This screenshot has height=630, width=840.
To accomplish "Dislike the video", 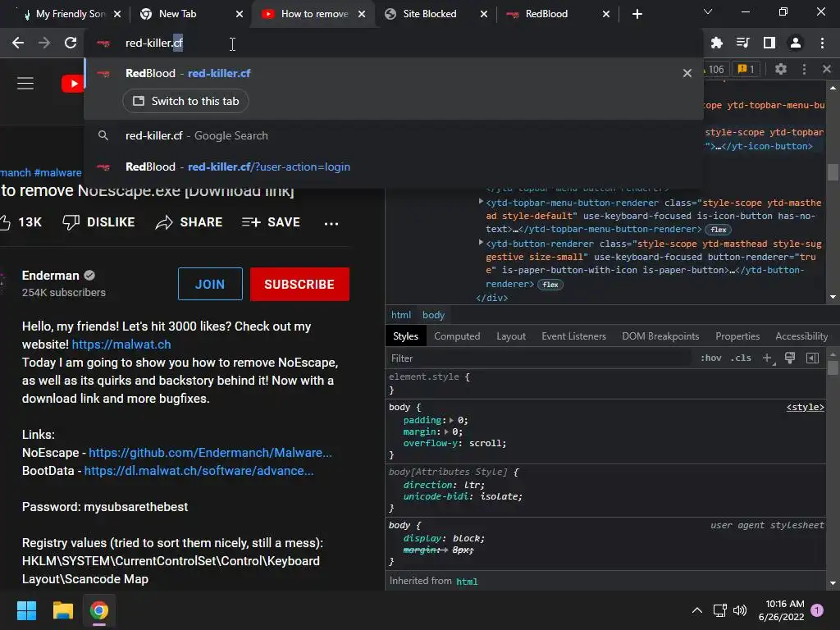I will click(99, 222).
